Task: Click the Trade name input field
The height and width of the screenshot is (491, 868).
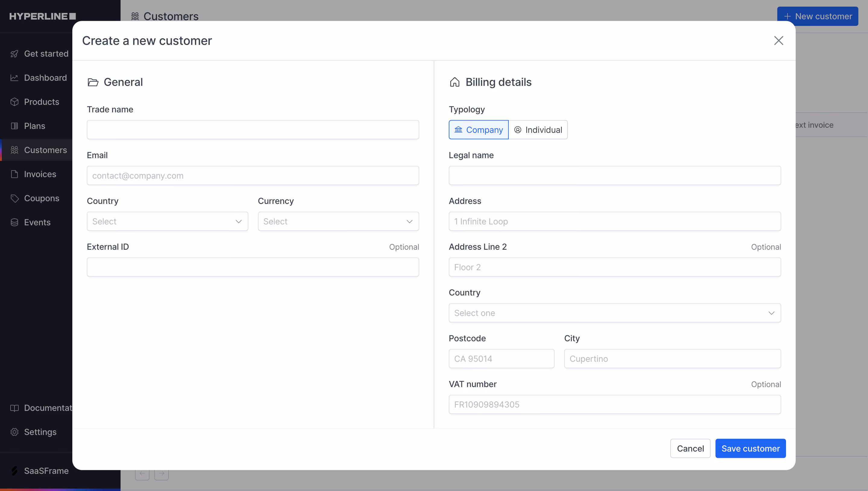Action: coord(253,130)
